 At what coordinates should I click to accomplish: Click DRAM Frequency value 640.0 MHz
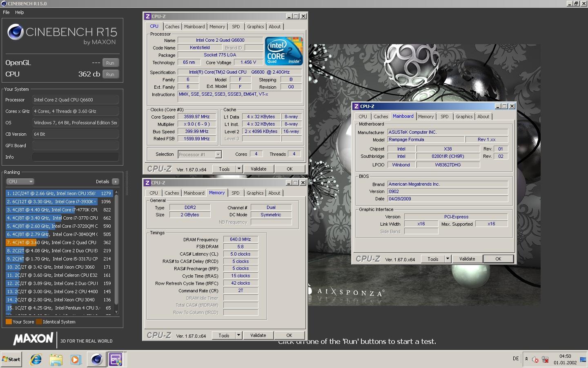pos(241,240)
